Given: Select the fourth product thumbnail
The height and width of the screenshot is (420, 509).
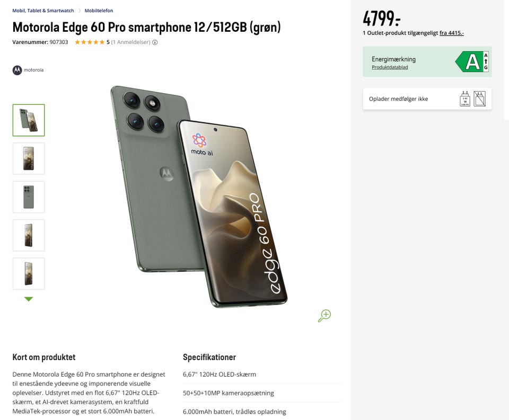Looking at the screenshot, I should (x=29, y=235).
